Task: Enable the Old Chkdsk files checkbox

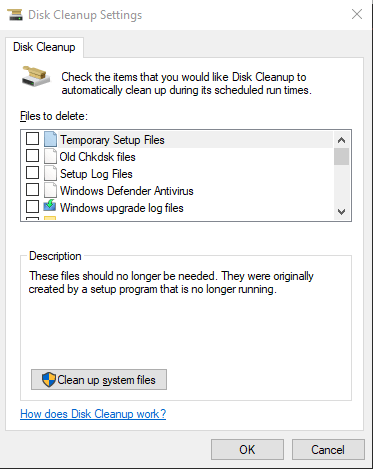Action: 32,155
